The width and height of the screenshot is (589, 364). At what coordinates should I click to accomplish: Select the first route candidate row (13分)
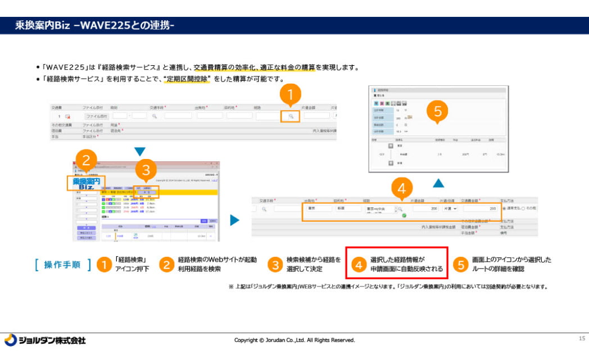[128, 199]
